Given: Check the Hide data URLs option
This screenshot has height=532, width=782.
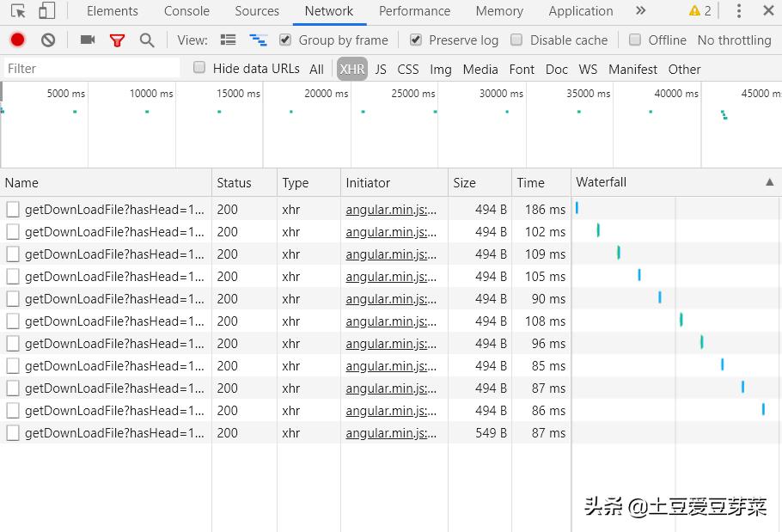Looking at the screenshot, I should (199, 68).
